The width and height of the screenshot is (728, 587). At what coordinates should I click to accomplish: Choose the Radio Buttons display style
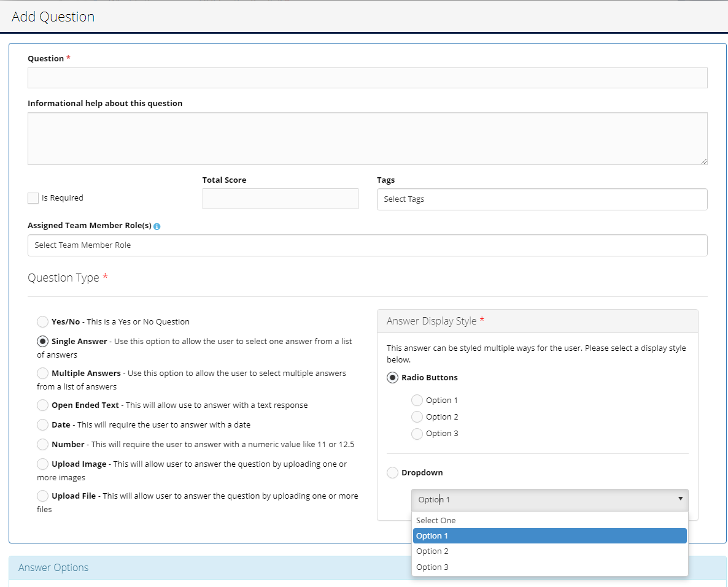[x=392, y=378]
